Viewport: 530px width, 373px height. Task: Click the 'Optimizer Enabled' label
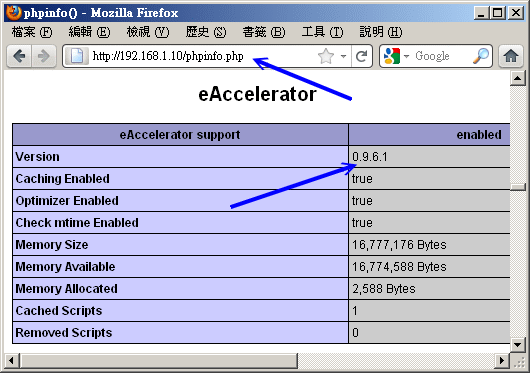click(x=67, y=201)
